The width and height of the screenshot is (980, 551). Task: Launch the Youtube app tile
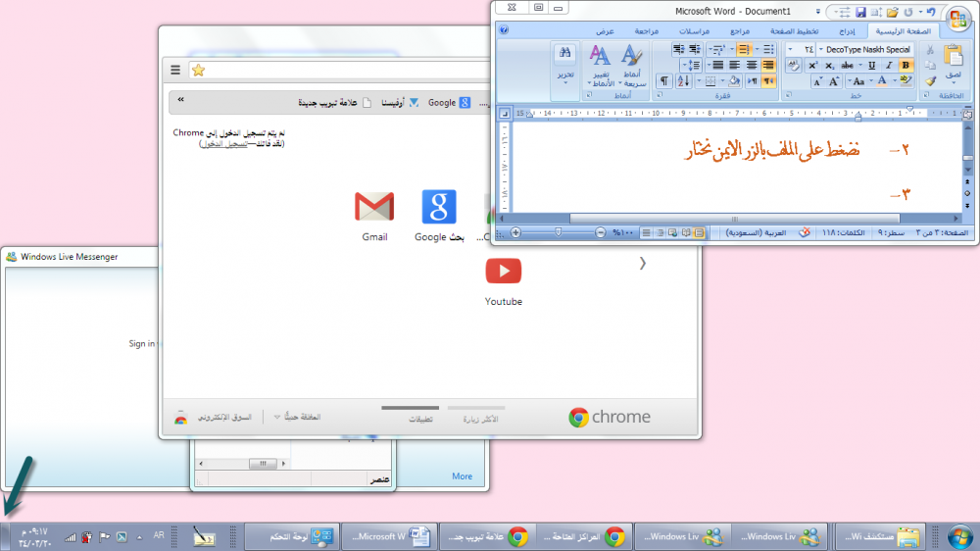504,271
